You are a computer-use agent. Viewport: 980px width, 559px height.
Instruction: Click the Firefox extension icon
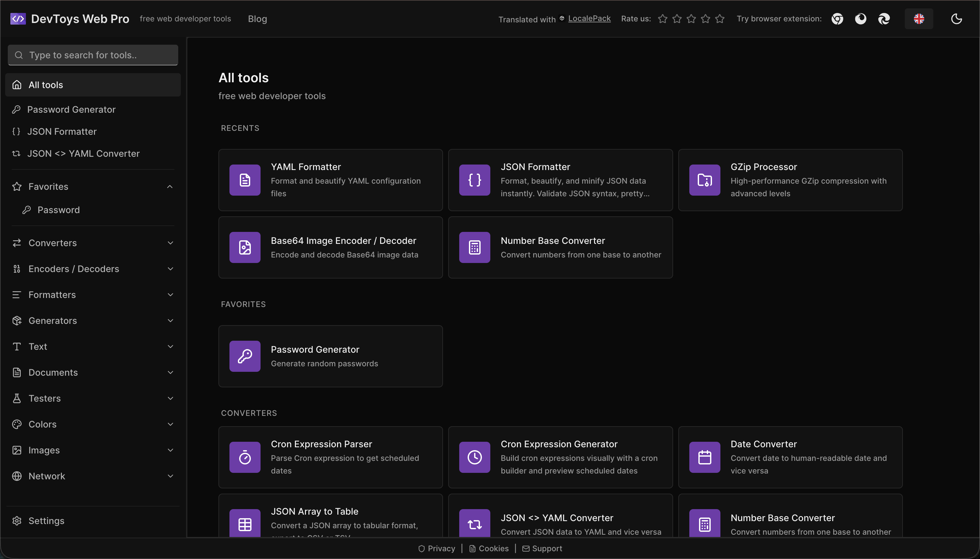[x=860, y=19]
